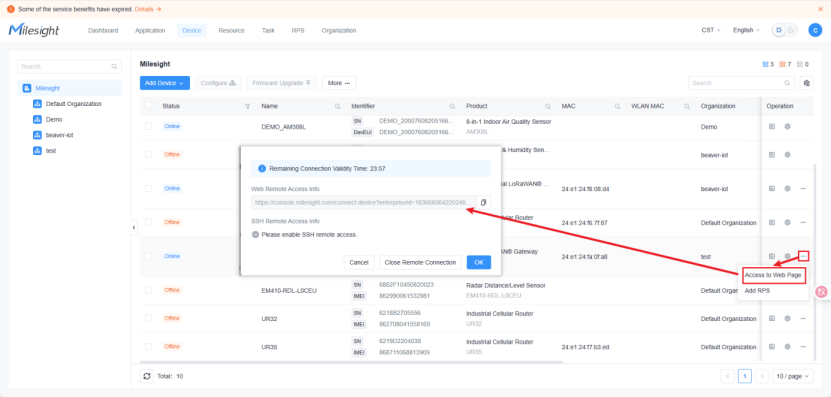This screenshot has width=831, height=397.
Task: Open detail icon for UR35 row
Action: point(772,347)
